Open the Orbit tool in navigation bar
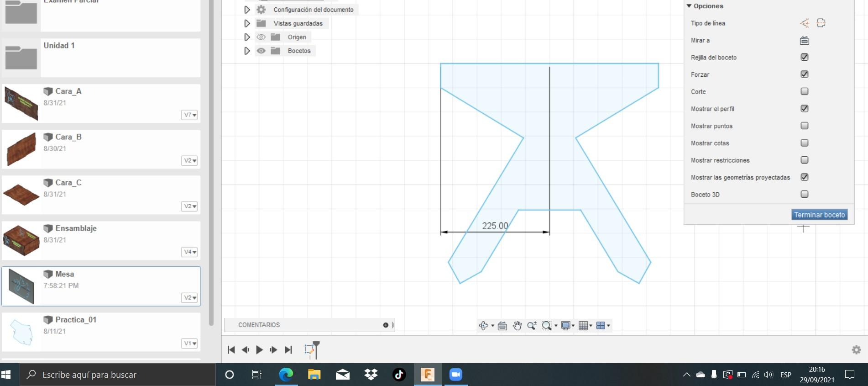The image size is (868, 386). pos(484,325)
